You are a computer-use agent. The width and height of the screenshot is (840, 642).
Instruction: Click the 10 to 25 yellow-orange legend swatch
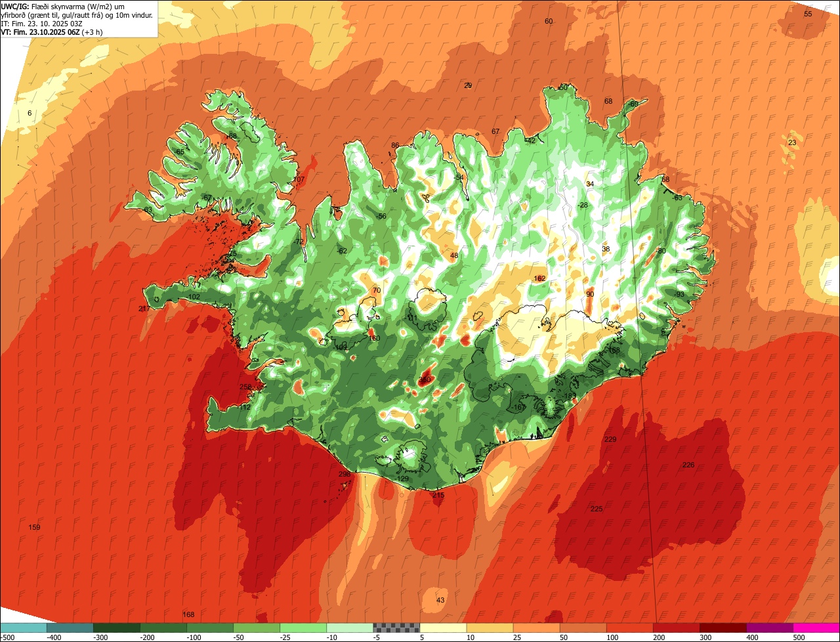490,628
